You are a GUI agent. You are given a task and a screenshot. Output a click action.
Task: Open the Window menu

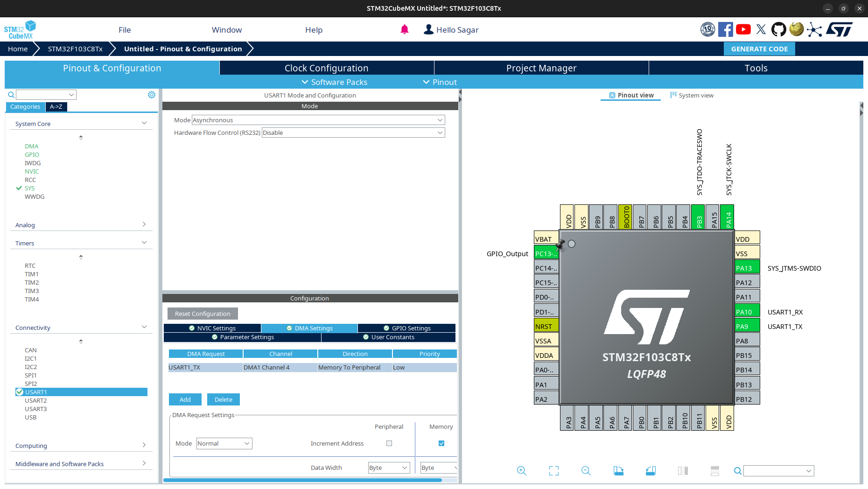[227, 30]
